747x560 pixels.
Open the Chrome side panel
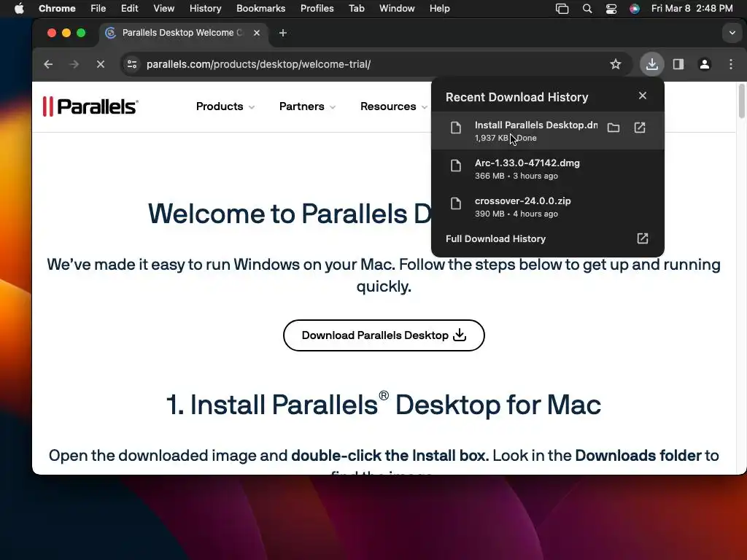(x=678, y=64)
